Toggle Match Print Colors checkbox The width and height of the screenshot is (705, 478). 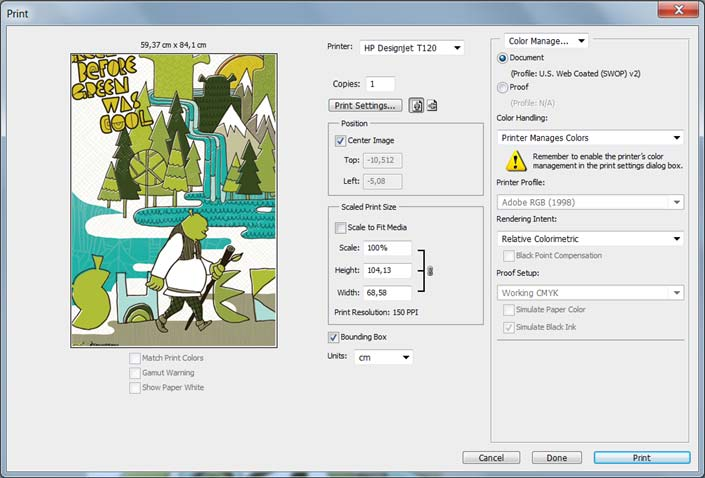[134, 358]
